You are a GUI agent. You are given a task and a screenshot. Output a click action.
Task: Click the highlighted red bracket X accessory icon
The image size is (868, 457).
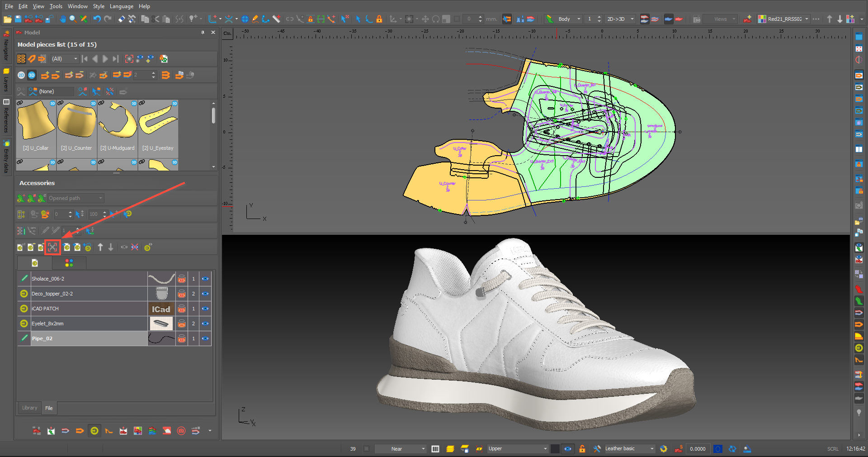(x=52, y=247)
